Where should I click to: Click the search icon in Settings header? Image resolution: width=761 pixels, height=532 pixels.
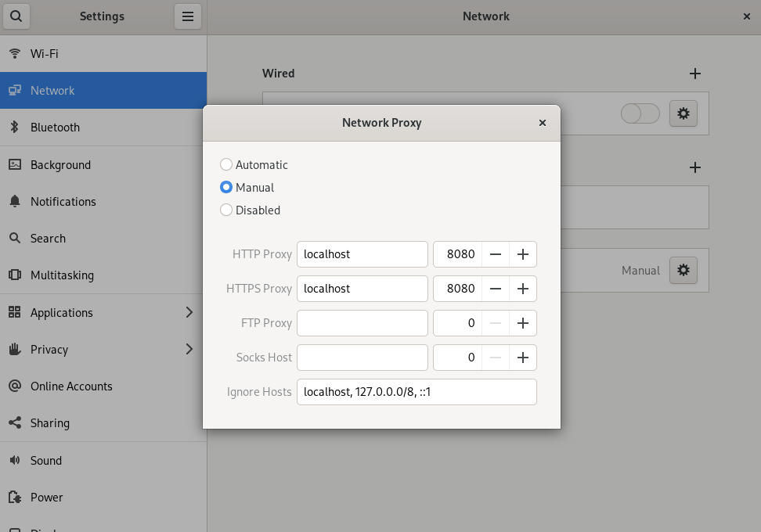click(16, 16)
